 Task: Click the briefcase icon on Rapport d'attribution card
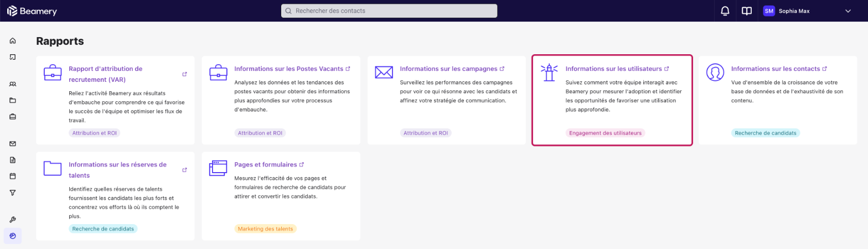coord(53,72)
